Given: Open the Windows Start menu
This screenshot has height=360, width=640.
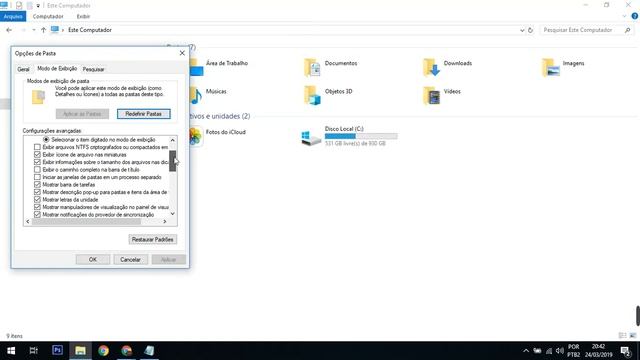Looking at the screenshot, I should [11, 351].
